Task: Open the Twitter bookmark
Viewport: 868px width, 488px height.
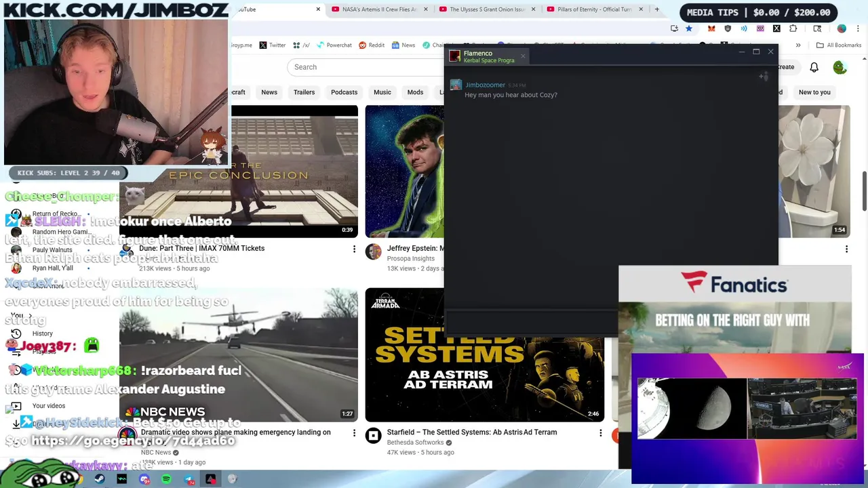Action: [271, 45]
